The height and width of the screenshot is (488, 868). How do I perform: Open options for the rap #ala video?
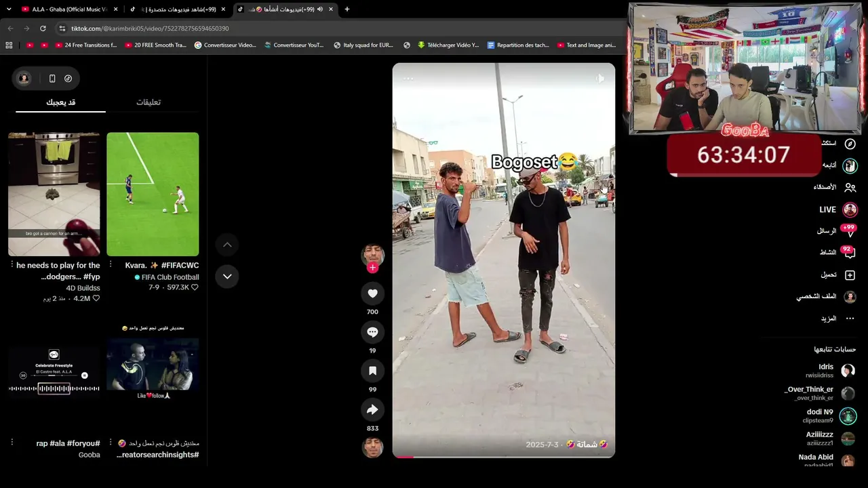click(x=12, y=442)
